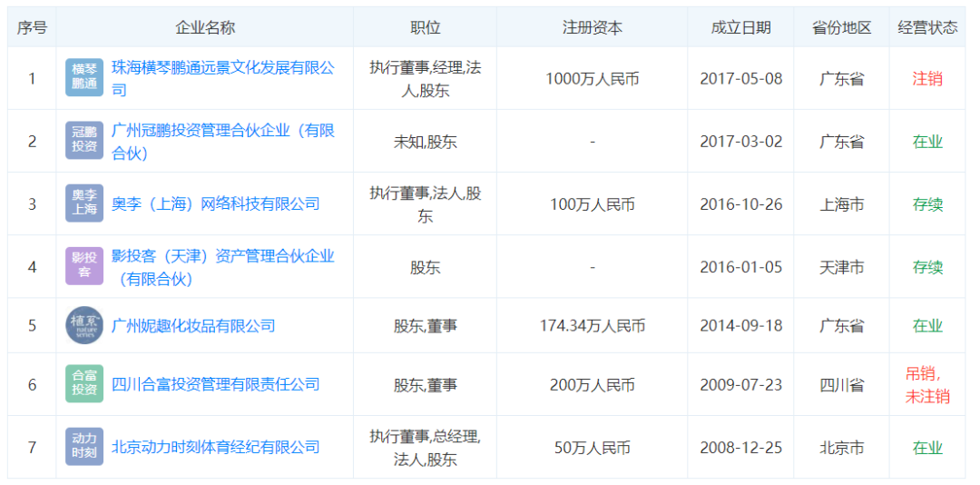Open 北京动力时刻体育经纪有限公司 link

point(216,447)
